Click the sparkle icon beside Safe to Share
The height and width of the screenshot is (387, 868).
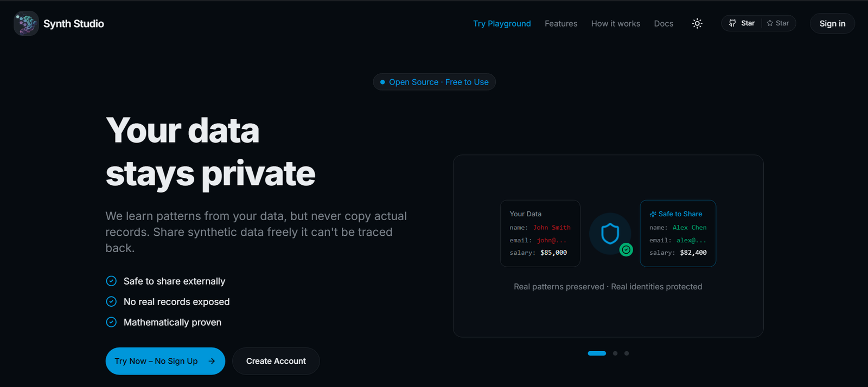(x=653, y=214)
